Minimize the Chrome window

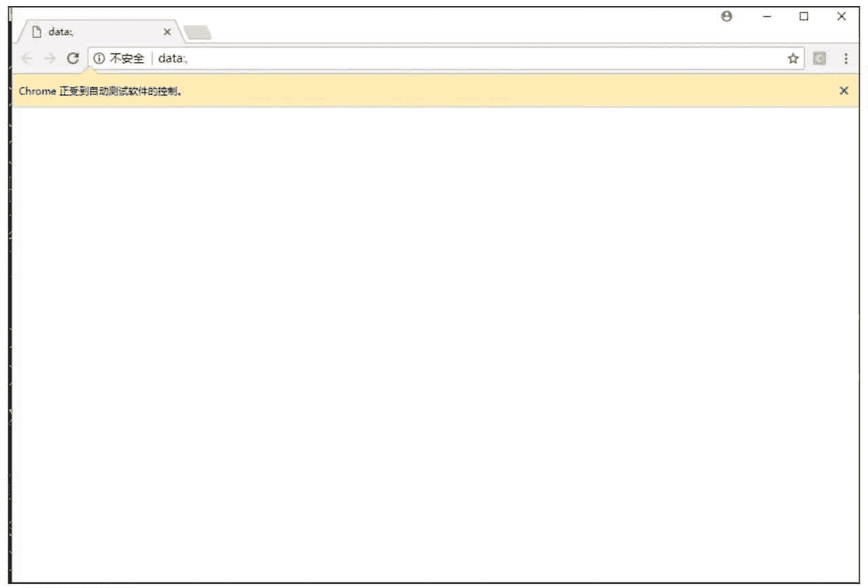click(x=767, y=17)
